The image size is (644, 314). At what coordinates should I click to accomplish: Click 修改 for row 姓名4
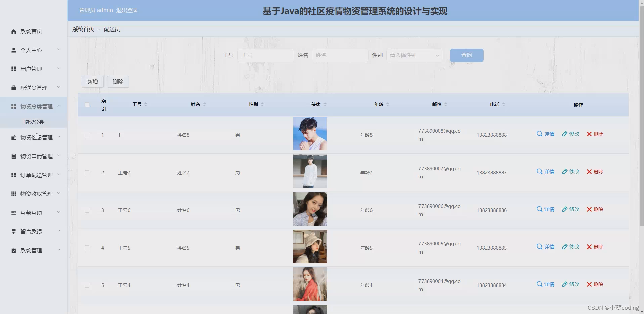[571, 284]
